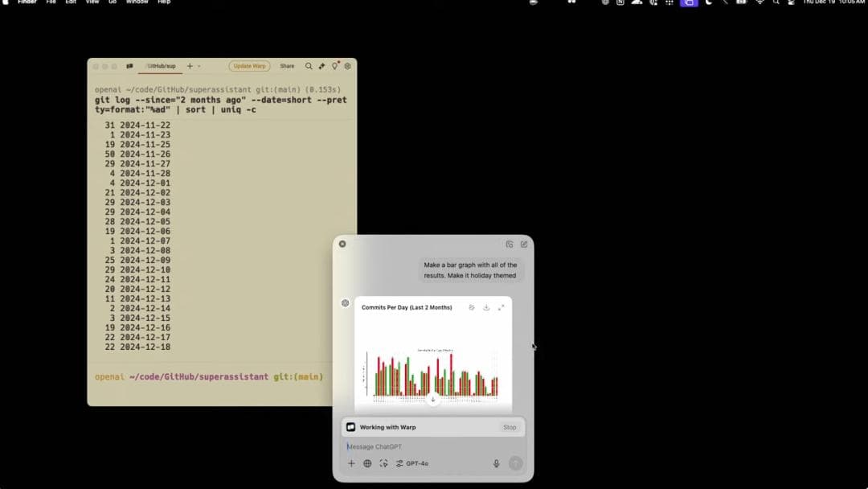
Task: Expand the chart to full view
Action: click(x=502, y=307)
